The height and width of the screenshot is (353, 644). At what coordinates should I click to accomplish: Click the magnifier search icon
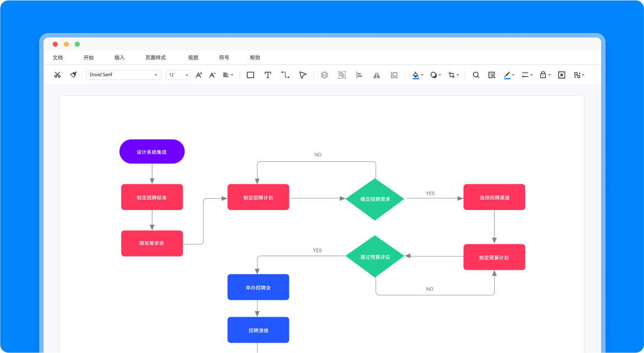(x=476, y=75)
